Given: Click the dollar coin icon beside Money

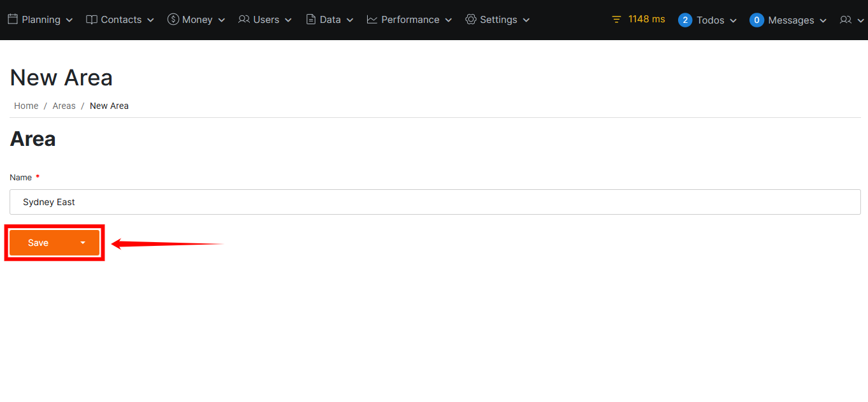Looking at the screenshot, I should click(173, 19).
